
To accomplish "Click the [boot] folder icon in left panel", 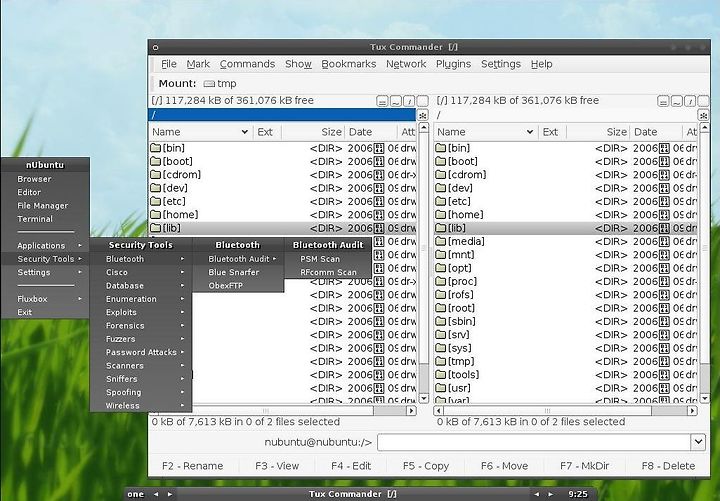I will (x=156, y=161).
